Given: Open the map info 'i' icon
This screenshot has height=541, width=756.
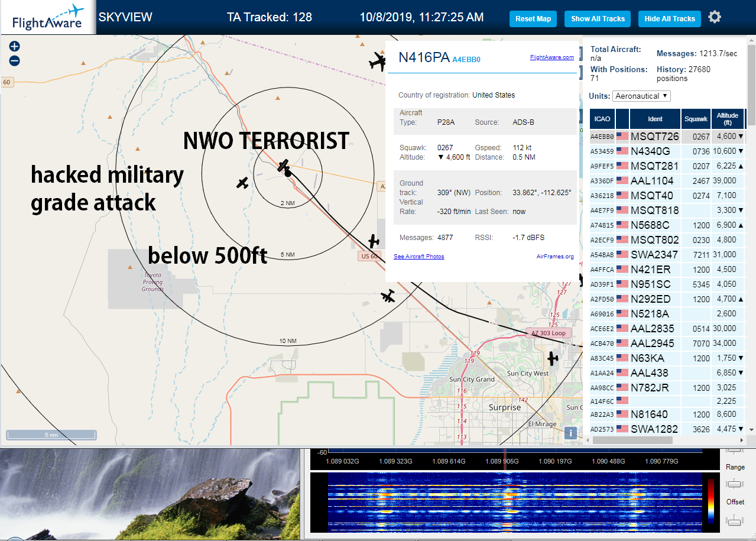Looking at the screenshot, I should [570, 433].
